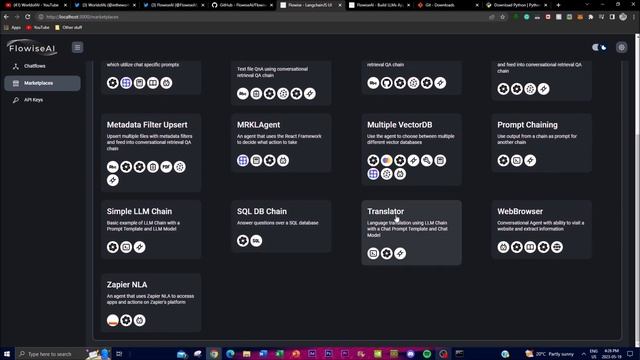Image resolution: width=640 pixels, height=360 pixels.
Task: Open Chrome from the taskbar
Action: click(214, 354)
